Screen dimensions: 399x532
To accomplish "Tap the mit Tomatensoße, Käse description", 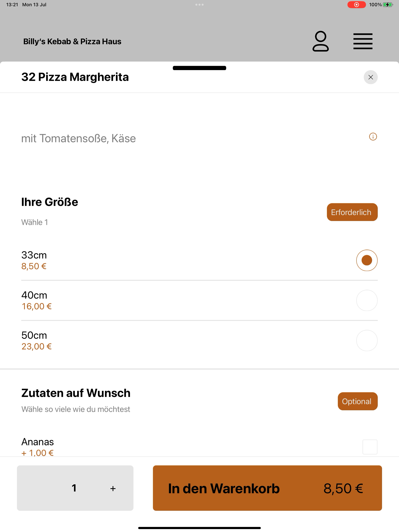I will (x=79, y=138).
